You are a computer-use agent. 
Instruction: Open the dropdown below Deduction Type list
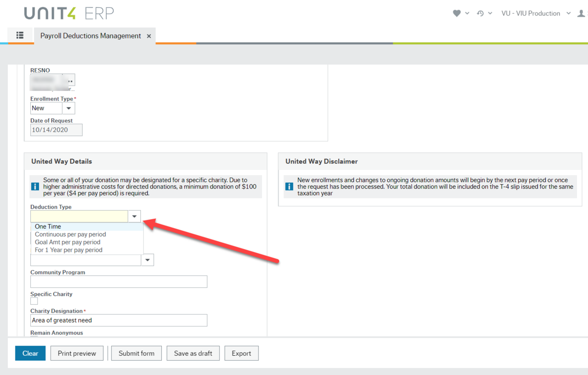coord(147,260)
